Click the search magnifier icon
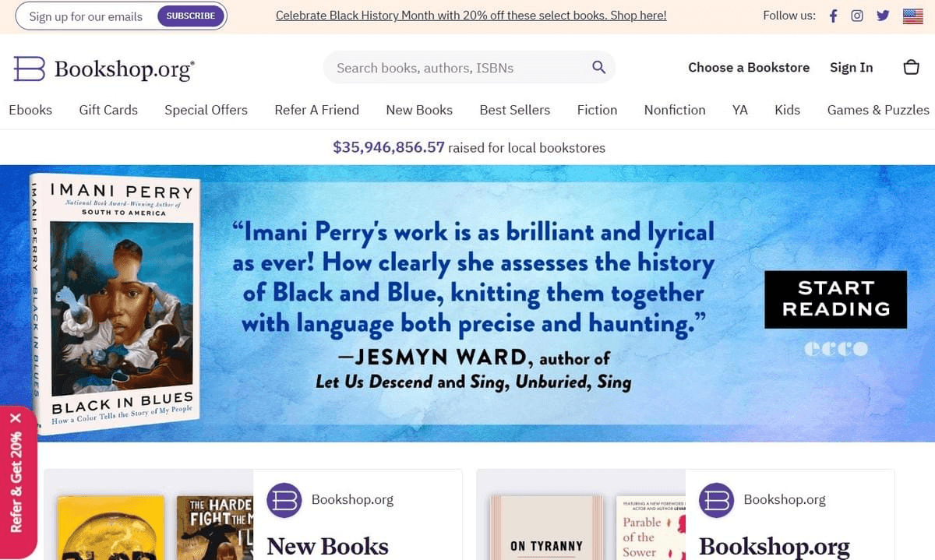Viewport: 935px width, 560px height. point(598,67)
